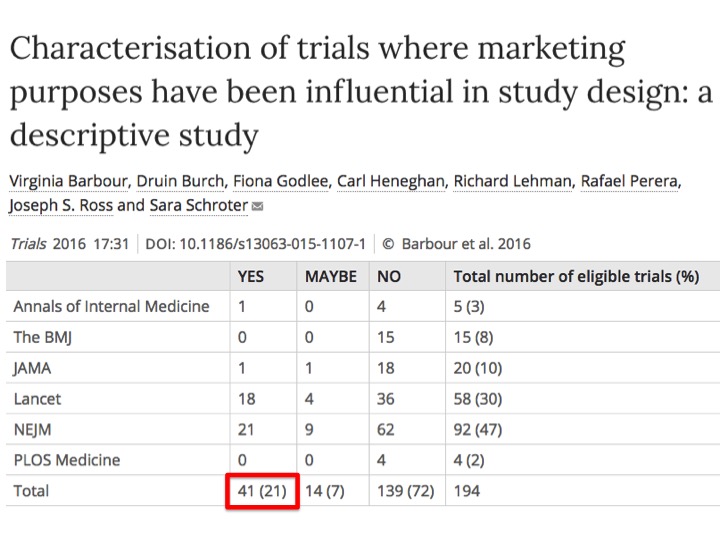Open author link Joseph S. Ross

pyautogui.click(x=61, y=205)
